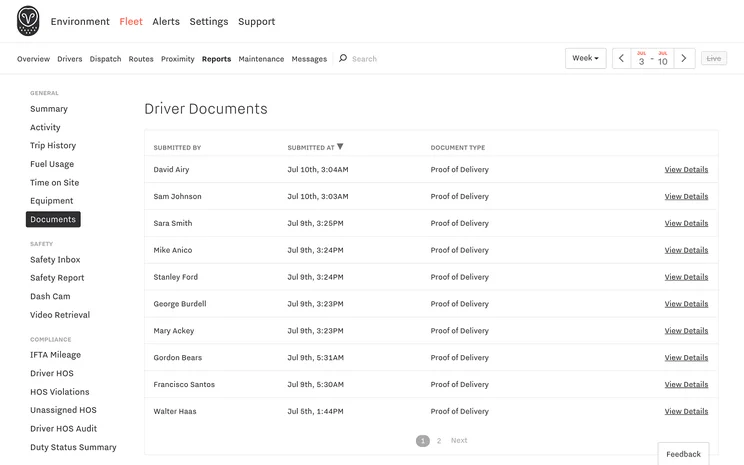Open Equipment report
Image resolution: width=744 pixels, height=465 pixels.
[51, 201]
